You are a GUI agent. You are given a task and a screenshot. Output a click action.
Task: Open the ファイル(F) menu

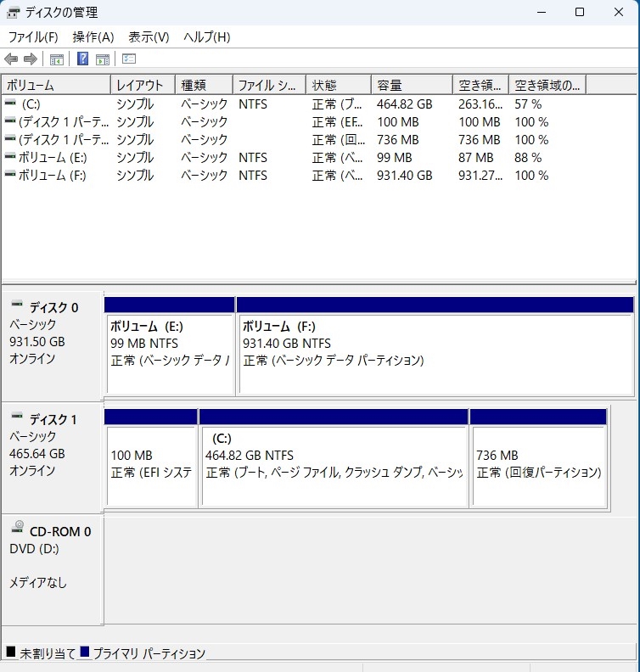pyautogui.click(x=33, y=37)
